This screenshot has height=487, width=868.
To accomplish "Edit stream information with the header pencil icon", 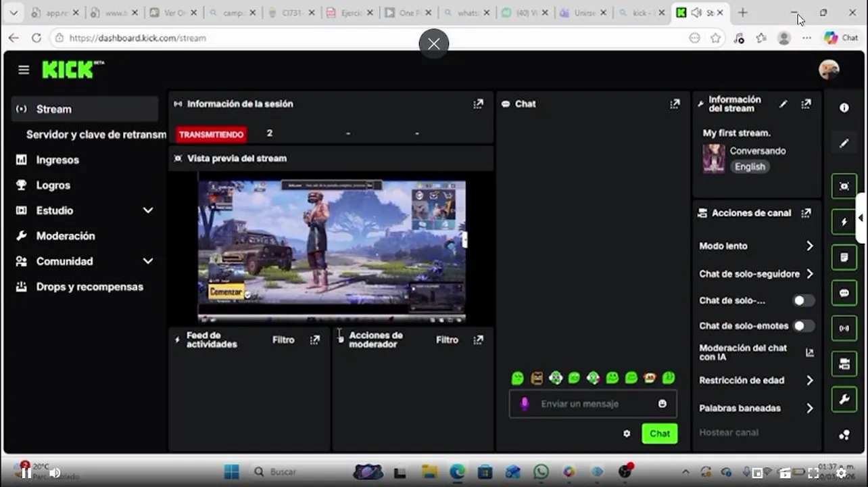I will click(783, 104).
